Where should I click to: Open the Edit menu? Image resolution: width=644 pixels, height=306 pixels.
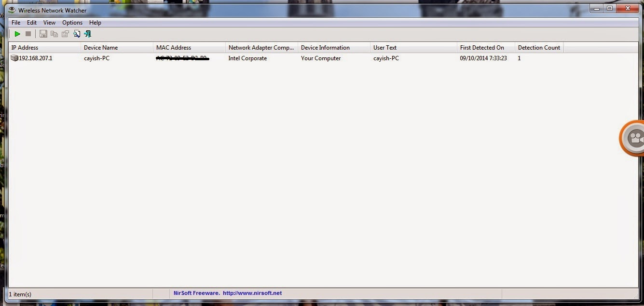[32, 23]
